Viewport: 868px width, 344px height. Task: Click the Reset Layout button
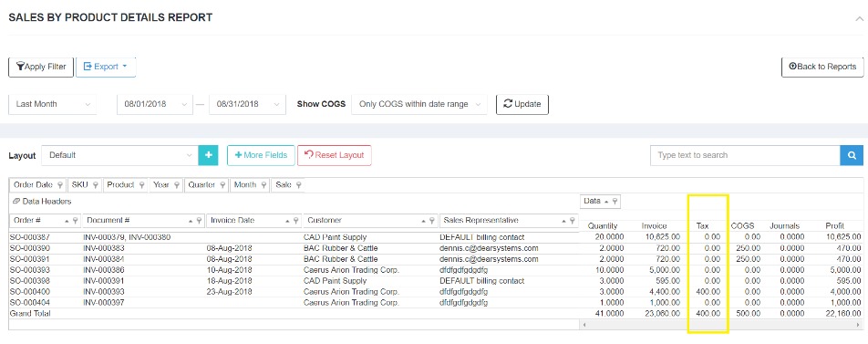[335, 155]
